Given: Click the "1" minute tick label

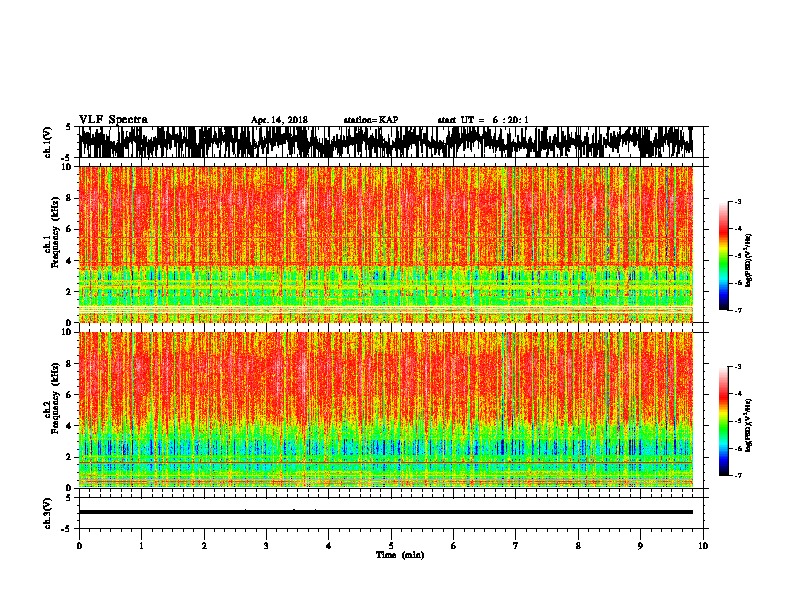Looking at the screenshot, I should point(141,545).
